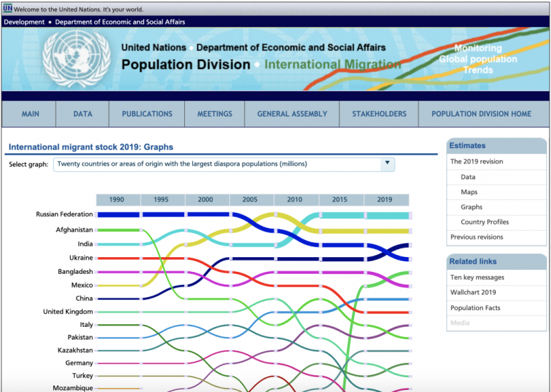Click the Kazakhstan chart label
Screen dimensions: 551x392
75,350
